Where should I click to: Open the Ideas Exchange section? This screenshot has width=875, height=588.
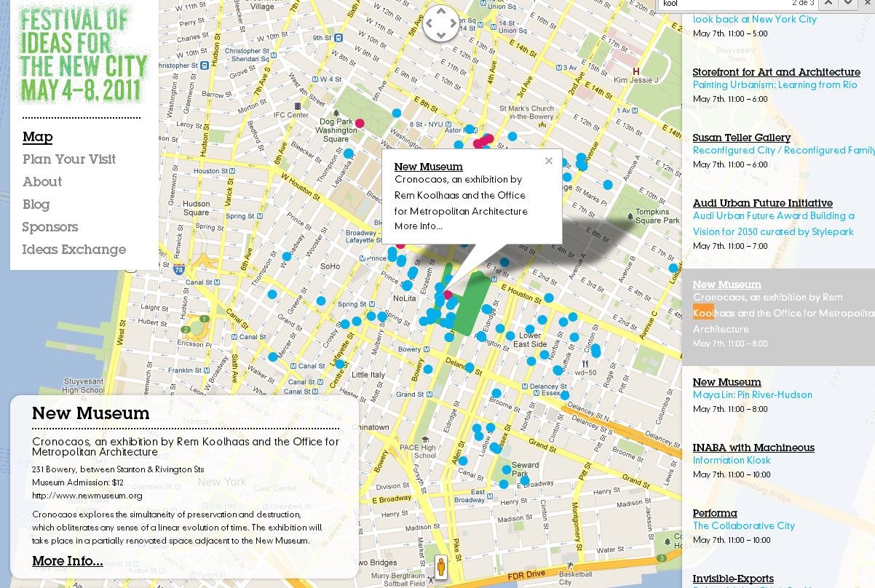click(74, 250)
